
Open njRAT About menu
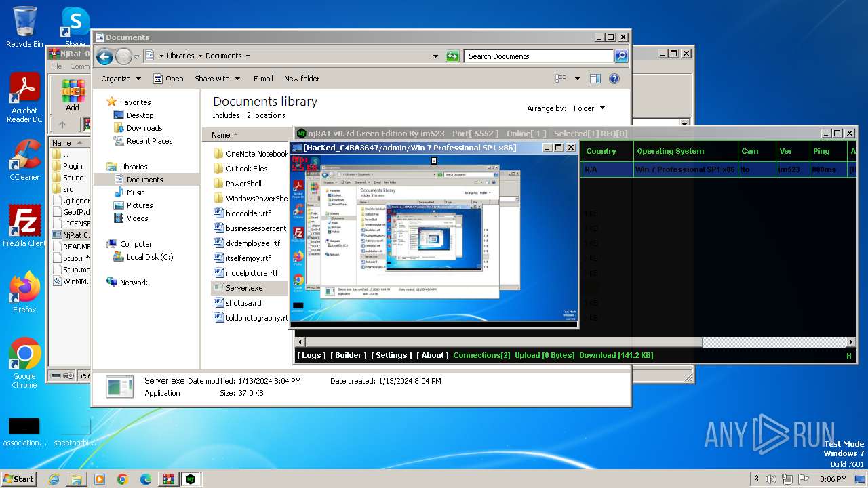432,355
